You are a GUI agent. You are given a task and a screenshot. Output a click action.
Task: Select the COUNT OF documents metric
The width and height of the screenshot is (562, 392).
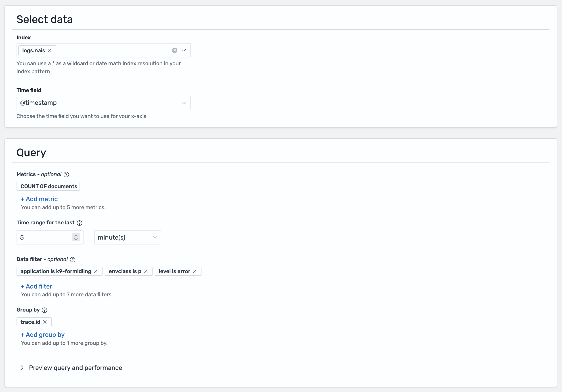point(48,186)
